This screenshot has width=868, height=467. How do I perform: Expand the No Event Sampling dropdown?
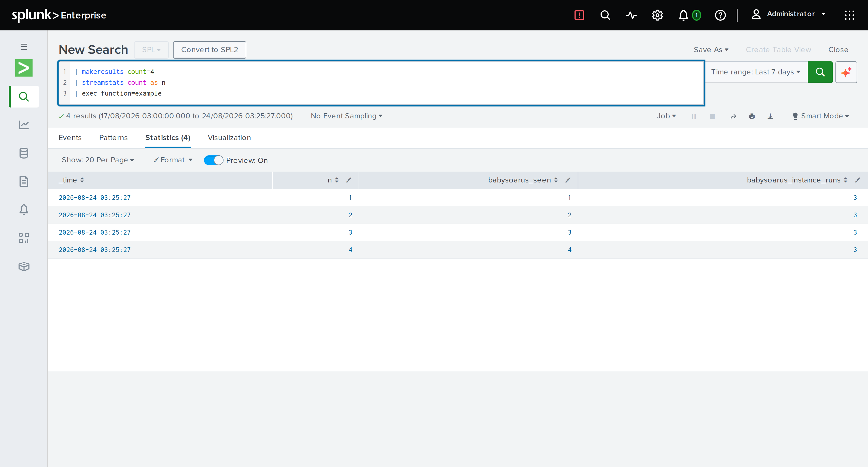(x=346, y=116)
